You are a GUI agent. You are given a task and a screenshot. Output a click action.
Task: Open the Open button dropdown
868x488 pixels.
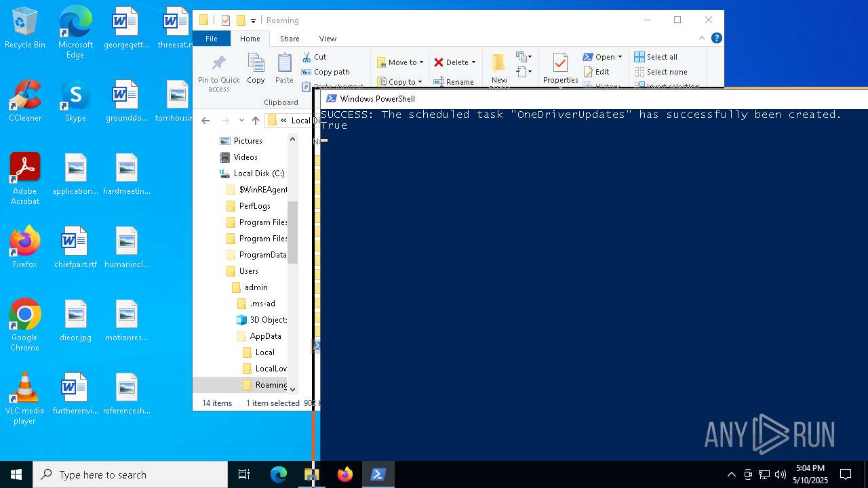(620, 57)
